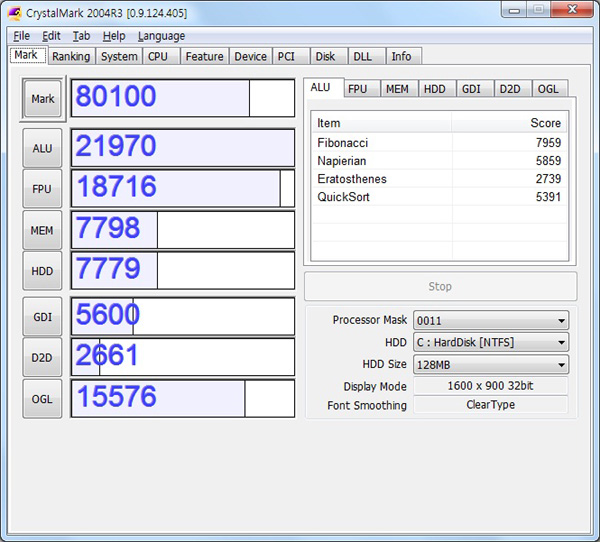Screen dimensions: 600x542
Task: Click the 2739 score value
Action: [548, 179]
